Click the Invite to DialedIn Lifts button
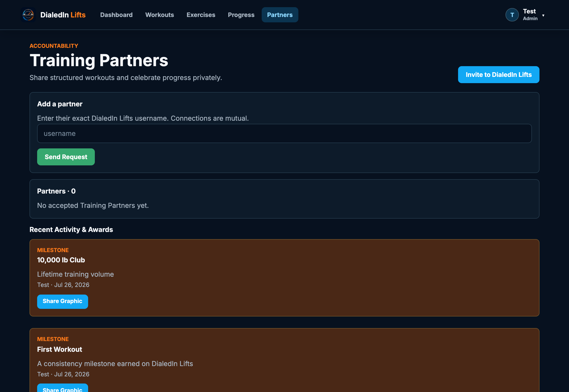Image resolution: width=569 pixels, height=392 pixels. 499,75
